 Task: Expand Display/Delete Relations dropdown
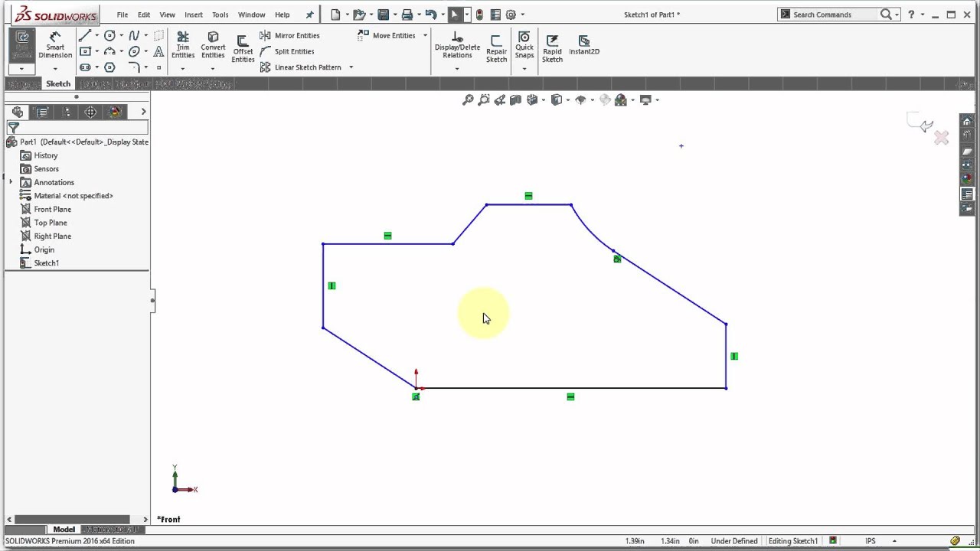coord(457,69)
